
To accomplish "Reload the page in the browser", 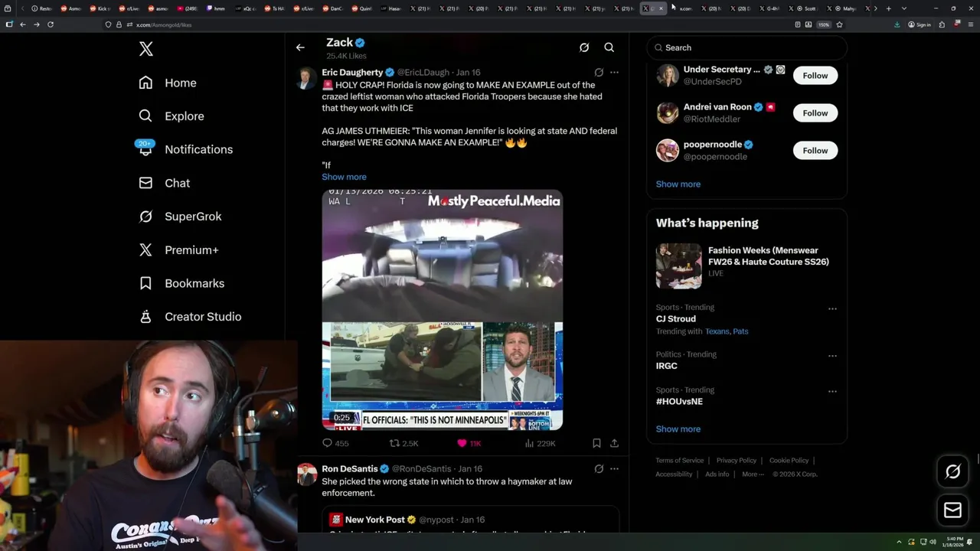I will coord(51,24).
